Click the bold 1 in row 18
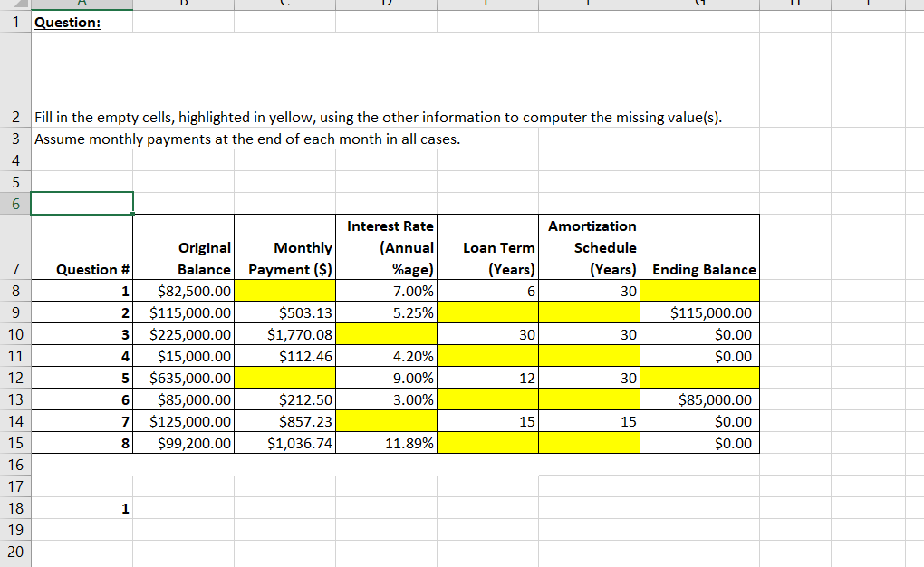The width and height of the screenshot is (924, 567). 82,509
